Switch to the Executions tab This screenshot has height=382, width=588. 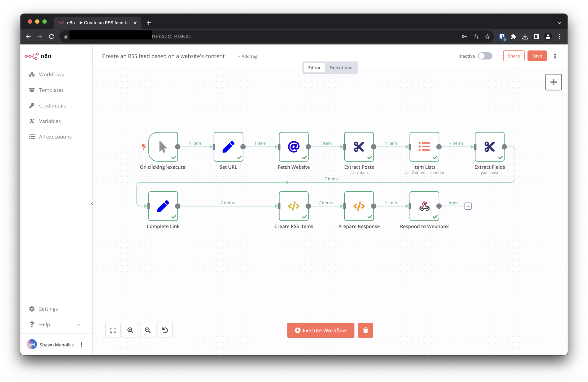(x=341, y=68)
